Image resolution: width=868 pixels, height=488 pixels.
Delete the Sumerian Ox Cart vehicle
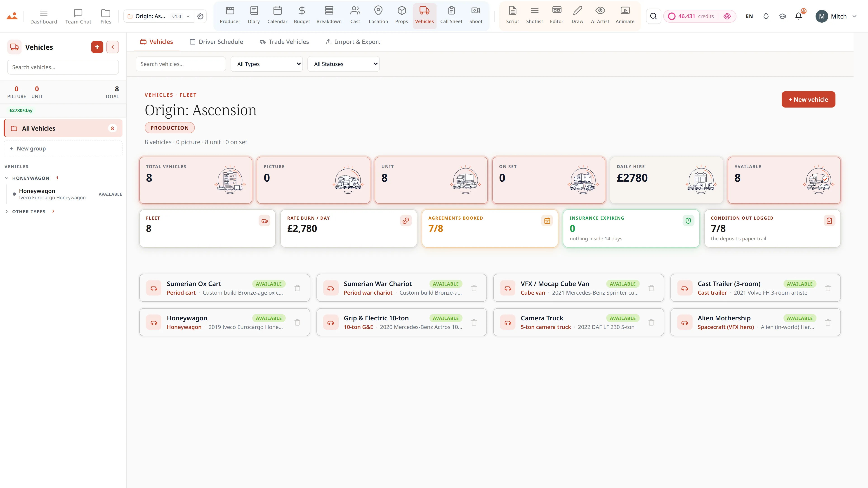(297, 288)
